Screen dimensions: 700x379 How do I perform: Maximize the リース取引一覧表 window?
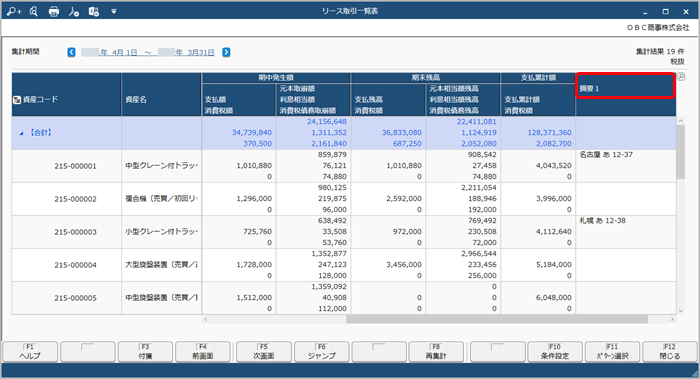tap(666, 12)
